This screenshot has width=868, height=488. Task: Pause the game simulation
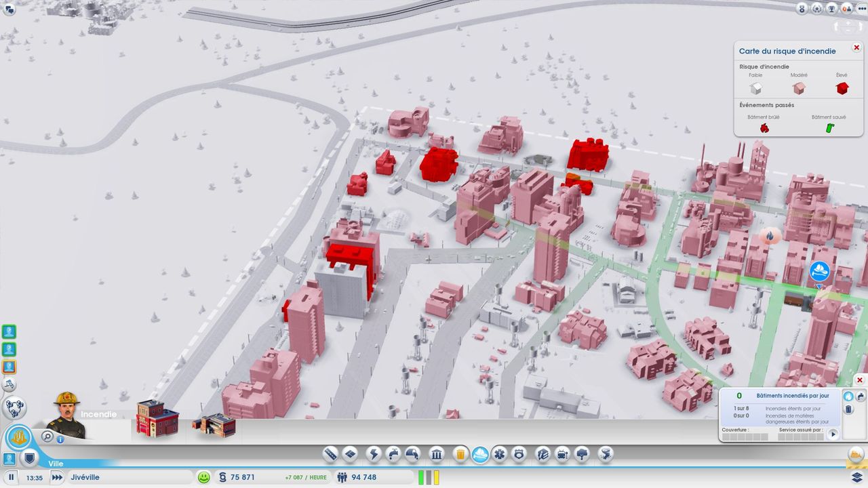click(12, 477)
